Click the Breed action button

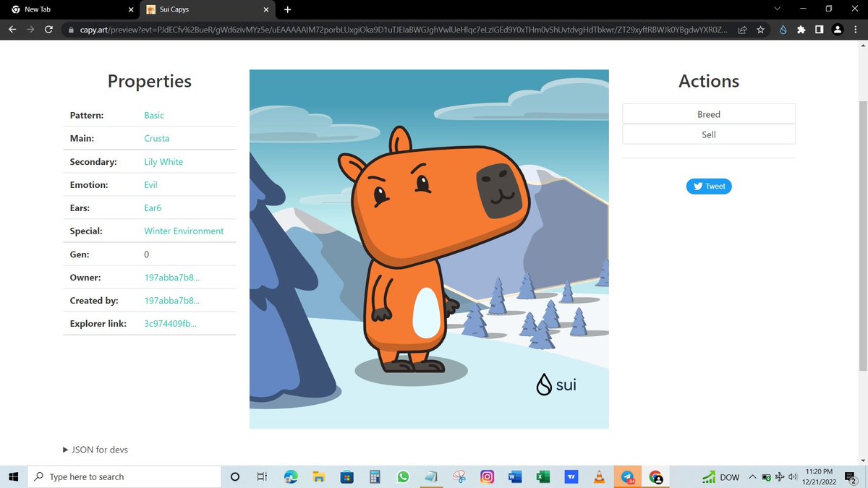point(709,114)
